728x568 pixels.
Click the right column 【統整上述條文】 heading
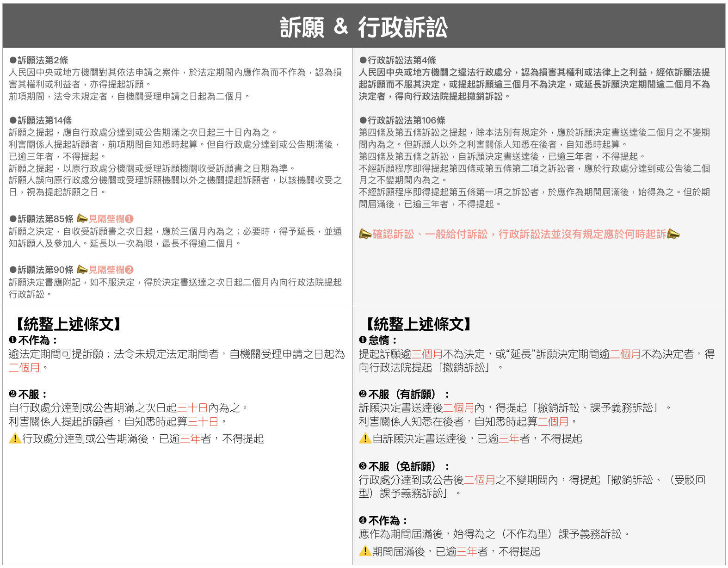coord(419,324)
